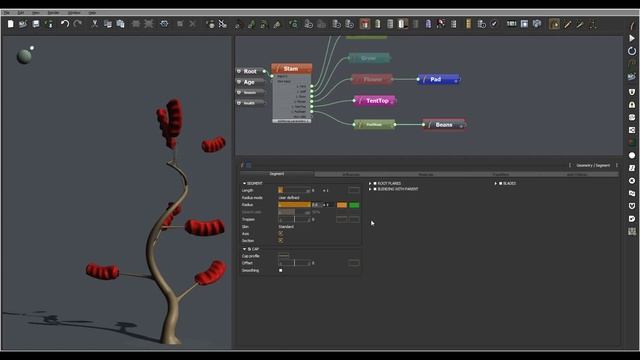Click the grid icon at sidebar bottom
This screenshot has height=360, width=640.
632,231
